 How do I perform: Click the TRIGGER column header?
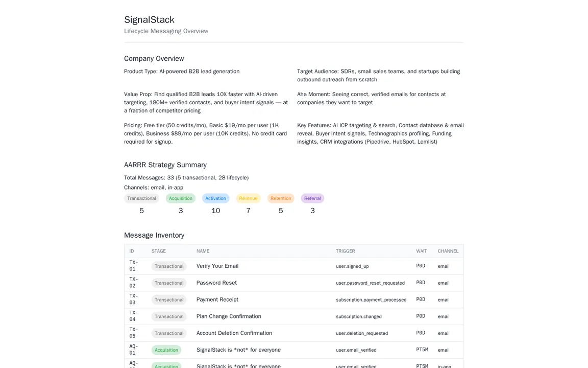click(x=345, y=251)
